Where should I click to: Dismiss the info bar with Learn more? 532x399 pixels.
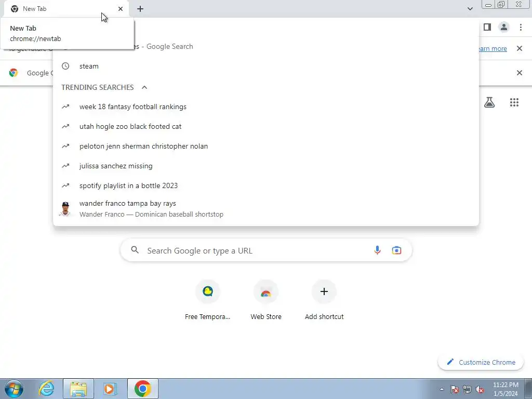coord(520,48)
